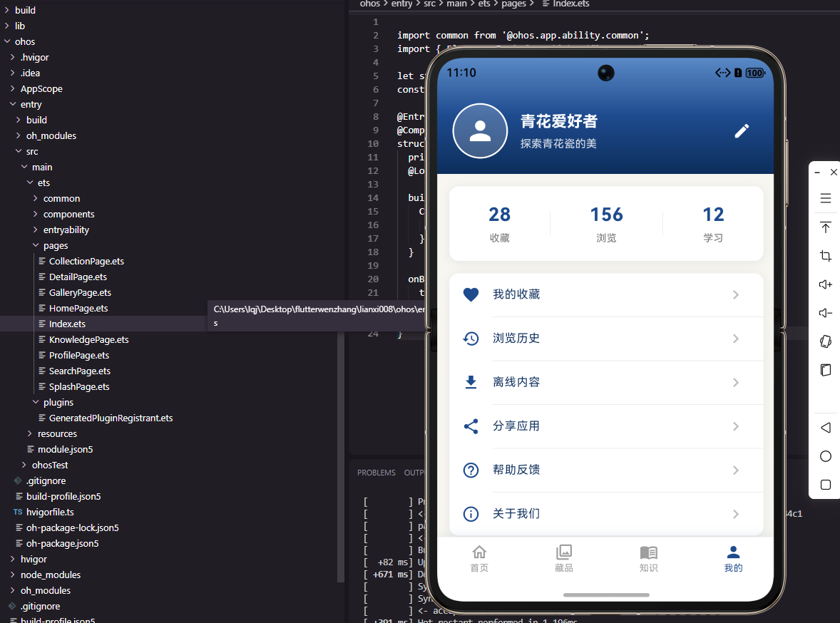Click the emulator rotate screen icon
The height and width of the screenshot is (623, 840).
826,341
